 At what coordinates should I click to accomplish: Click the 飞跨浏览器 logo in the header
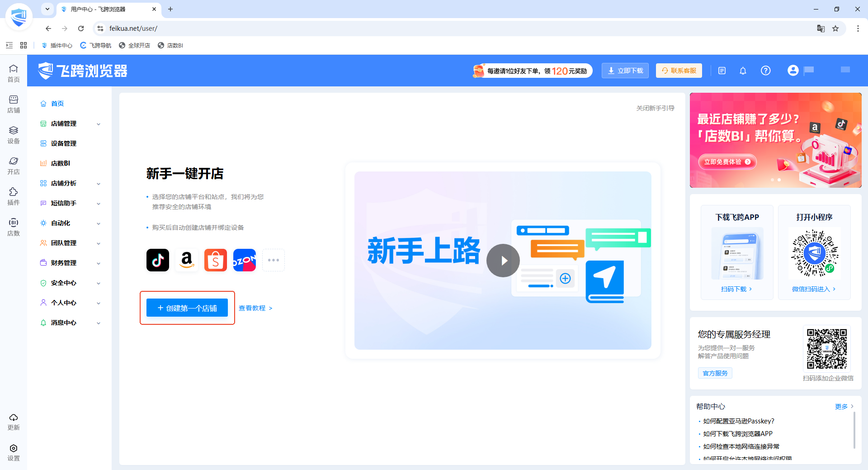[83, 71]
